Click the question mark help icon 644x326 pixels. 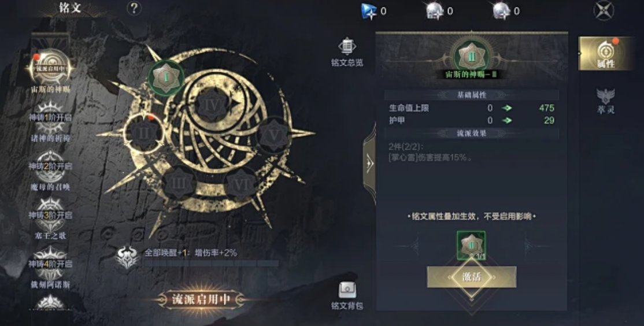click(x=134, y=8)
